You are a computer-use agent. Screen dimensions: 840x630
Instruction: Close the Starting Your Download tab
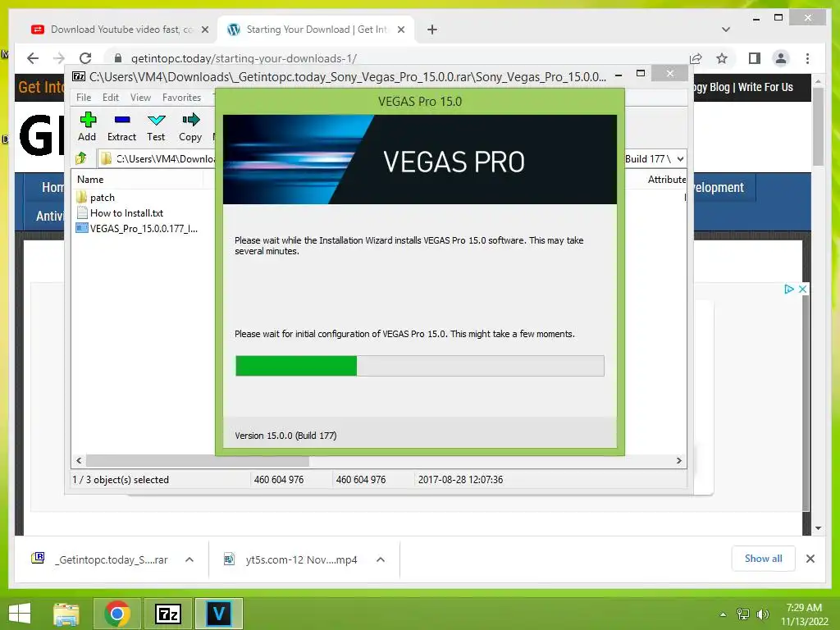(400, 30)
